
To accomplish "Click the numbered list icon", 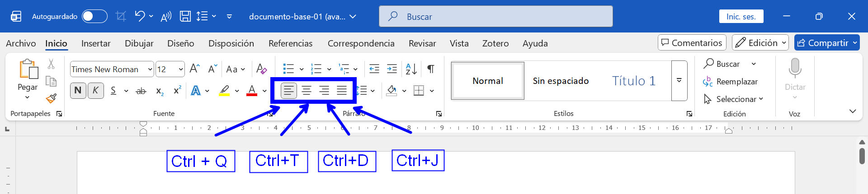I will (x=316, y=69).
